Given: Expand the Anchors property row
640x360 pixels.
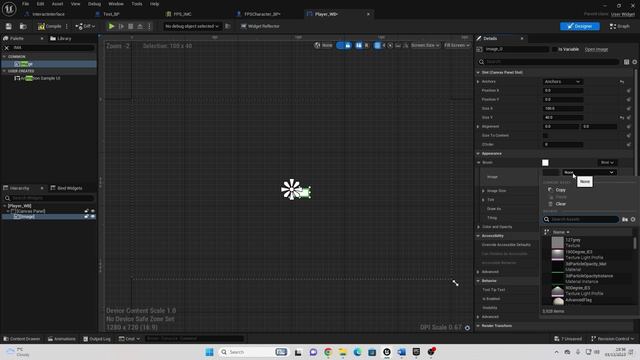Looking at the screenshot, I should click(478, 82).
